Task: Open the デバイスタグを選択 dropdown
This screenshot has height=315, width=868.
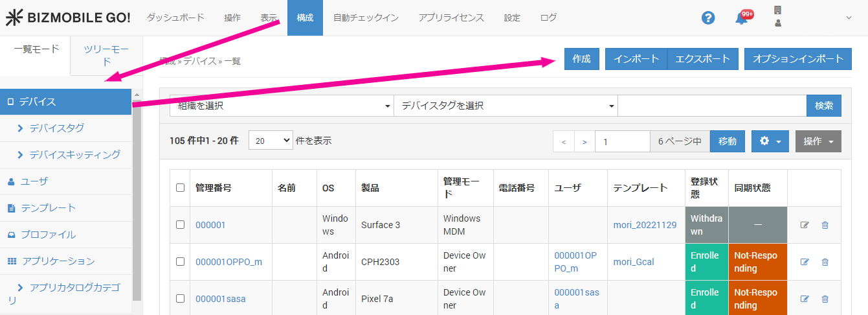Action: pyautogui.click(x=505, y=106)
